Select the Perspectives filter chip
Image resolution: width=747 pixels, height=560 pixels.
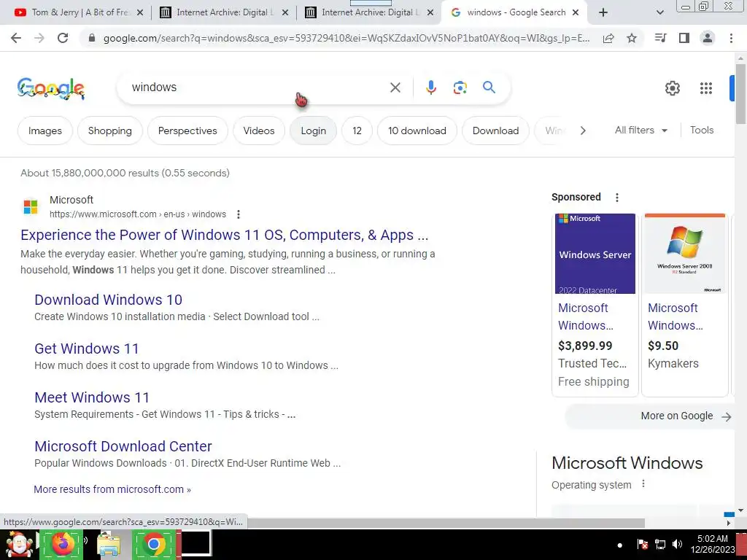click(x=187, y=131)
